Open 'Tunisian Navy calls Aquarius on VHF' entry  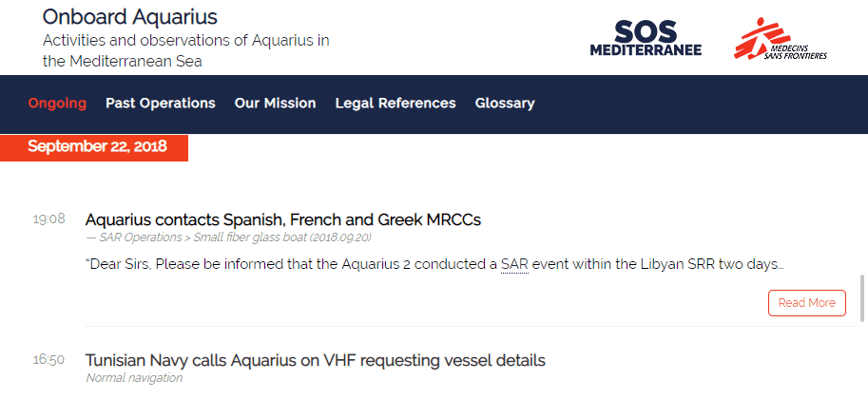[x=315, y=360]
